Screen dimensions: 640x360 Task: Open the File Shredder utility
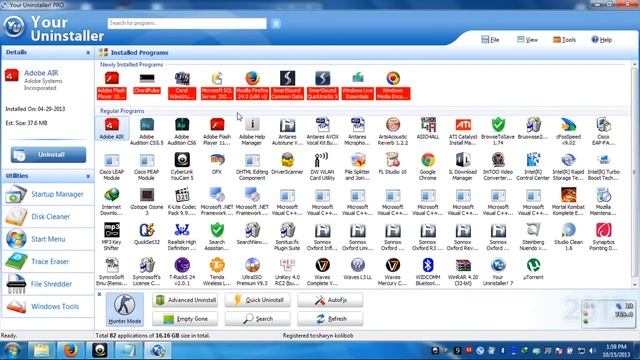(48, 284)
